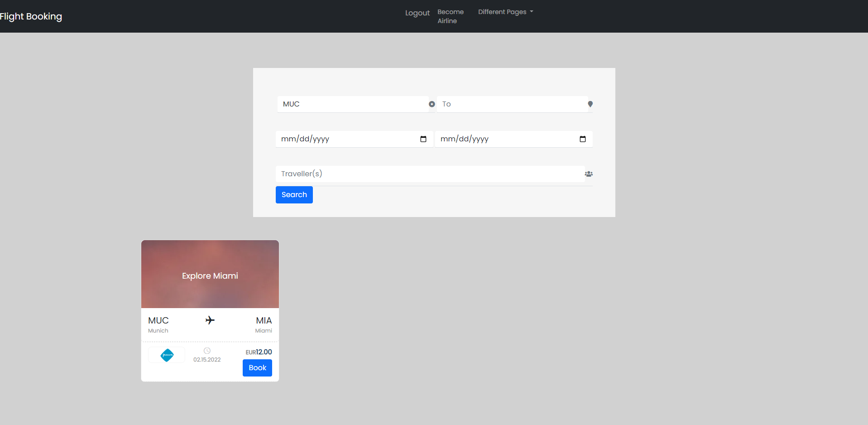Open the return date calendar picker
868x425 pixels.
click(x=582, y=139)
